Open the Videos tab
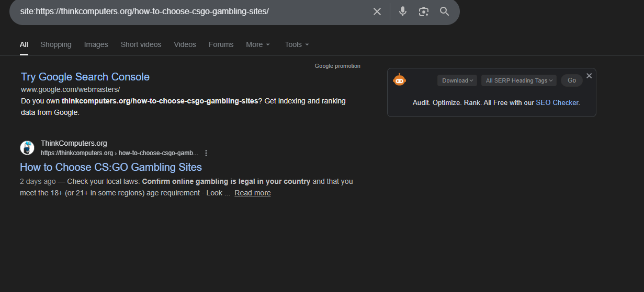 coord(185,44)
